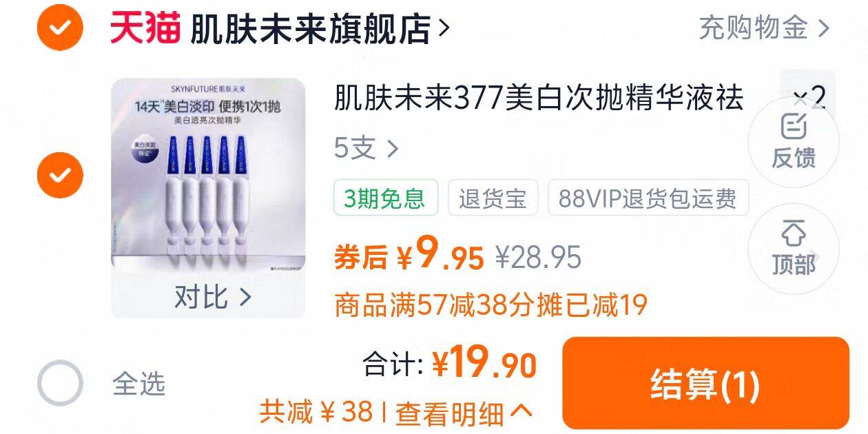Tap the 88VIP退货包运费 tag
This screenshot has width=868, height=434.
point(648,198)
